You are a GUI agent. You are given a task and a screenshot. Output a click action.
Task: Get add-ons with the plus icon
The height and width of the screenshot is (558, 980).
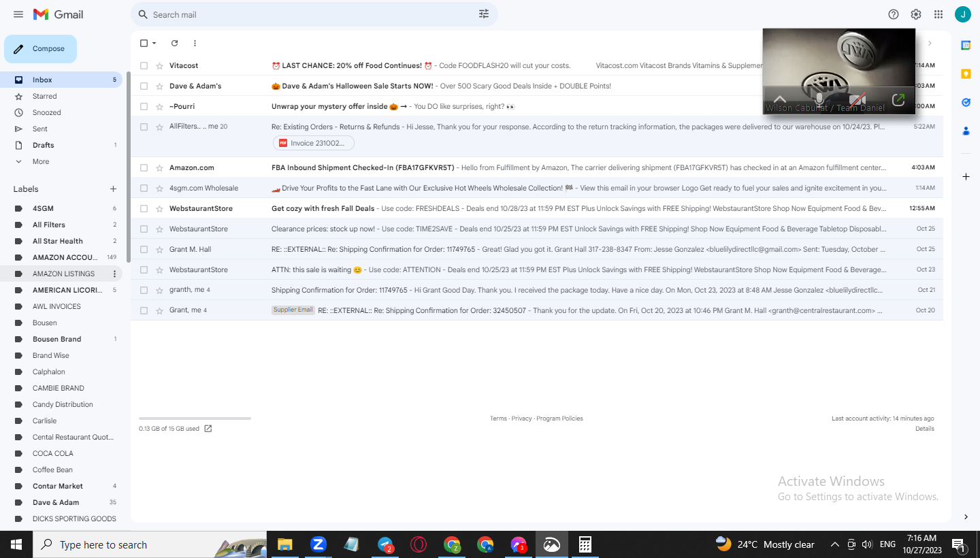coord(966,177)
